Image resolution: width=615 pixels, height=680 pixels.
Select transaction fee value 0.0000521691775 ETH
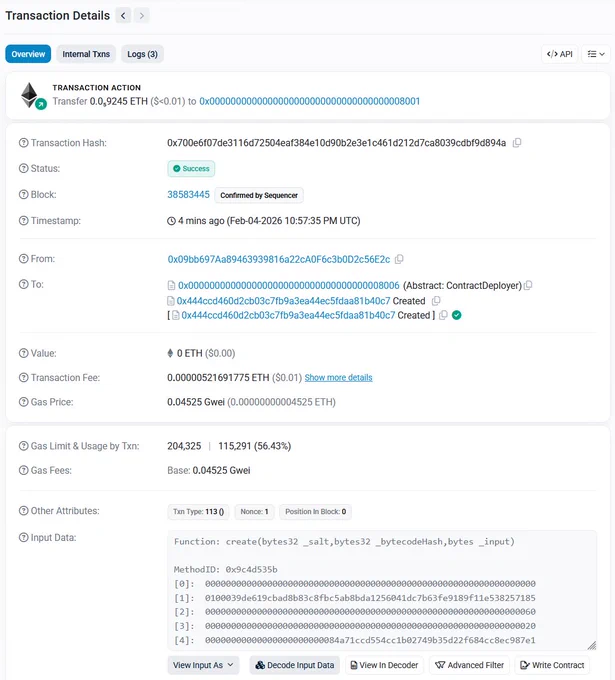[x=218, y=378]
